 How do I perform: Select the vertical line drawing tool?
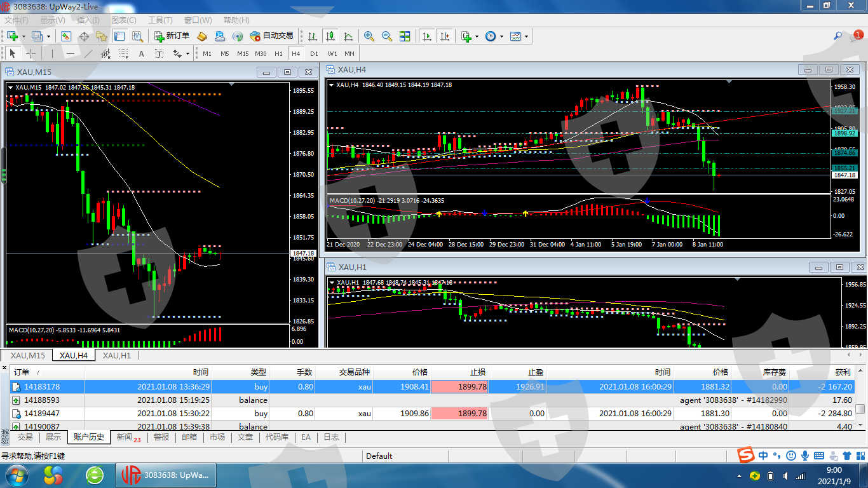point(53,54)
